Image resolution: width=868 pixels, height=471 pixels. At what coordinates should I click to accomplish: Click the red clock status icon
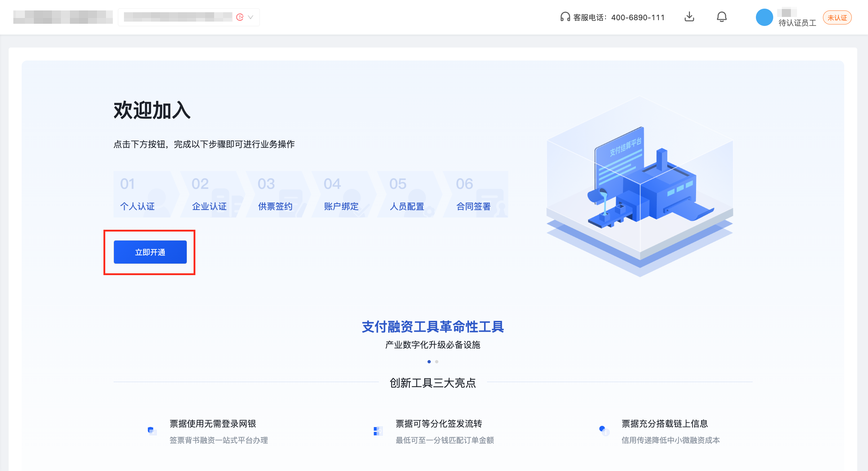point(240,17)
